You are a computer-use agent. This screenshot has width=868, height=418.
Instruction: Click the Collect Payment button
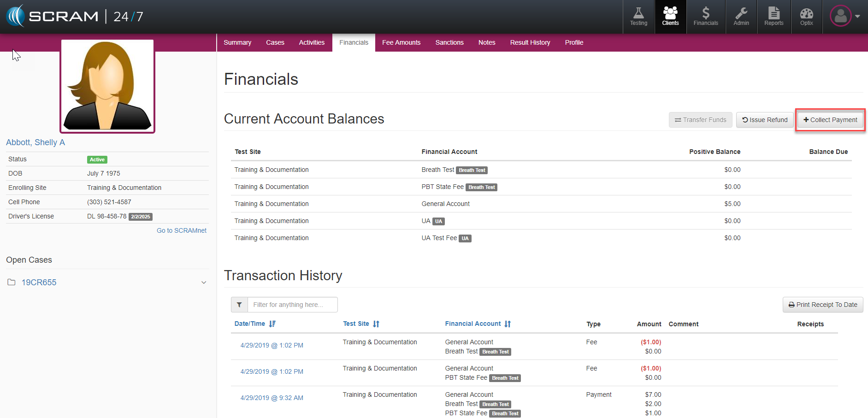830,120
